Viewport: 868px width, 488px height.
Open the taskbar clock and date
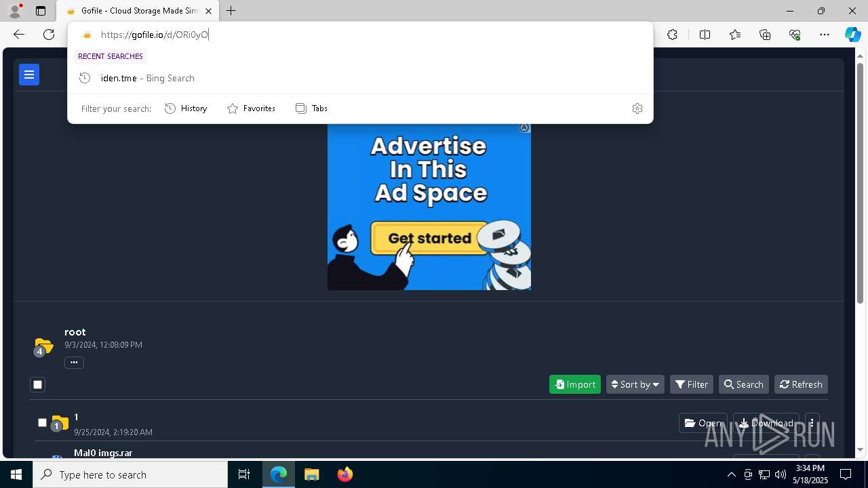(x=810, y=474)
